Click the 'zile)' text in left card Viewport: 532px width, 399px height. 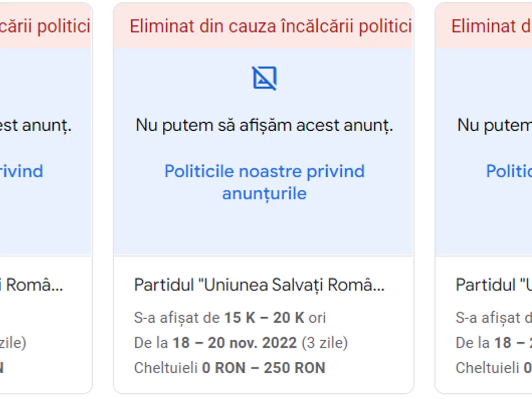(x=13, y=343)
